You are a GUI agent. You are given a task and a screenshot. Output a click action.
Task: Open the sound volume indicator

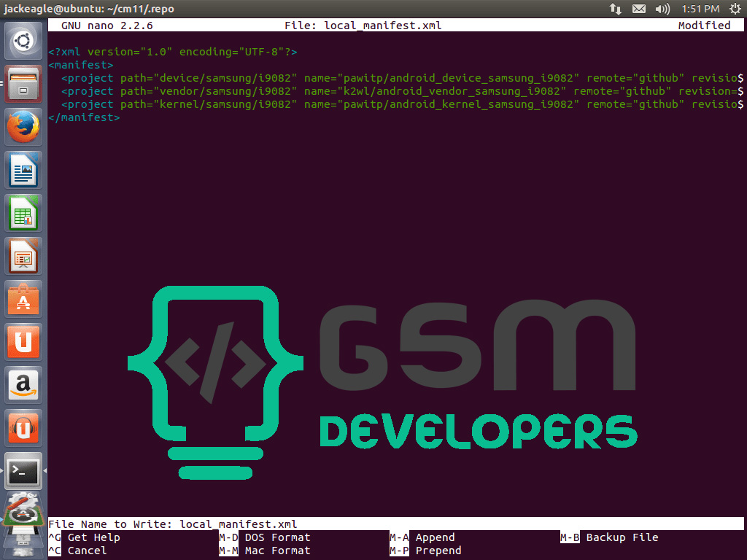(662, 9)
